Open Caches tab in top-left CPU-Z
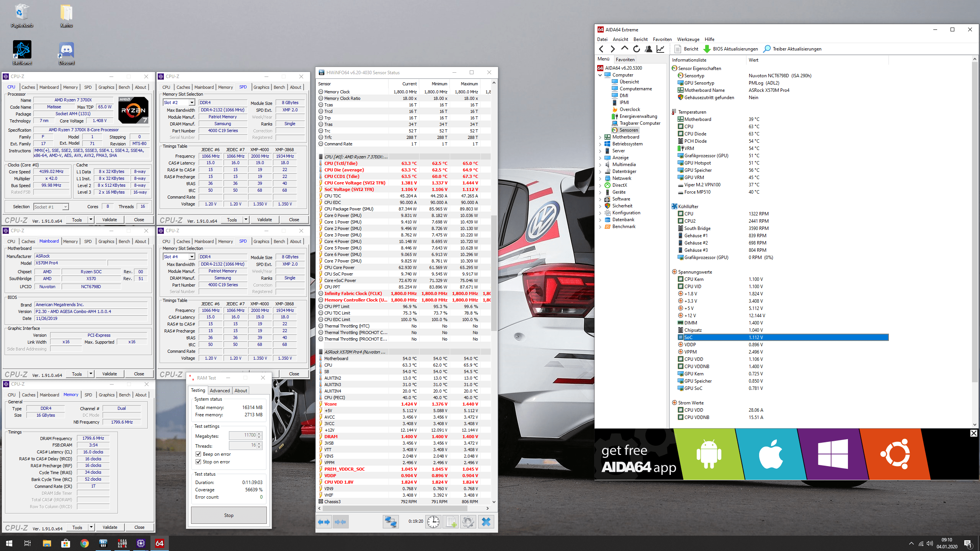This screenshot has width=980, height=551. point(28,87)
